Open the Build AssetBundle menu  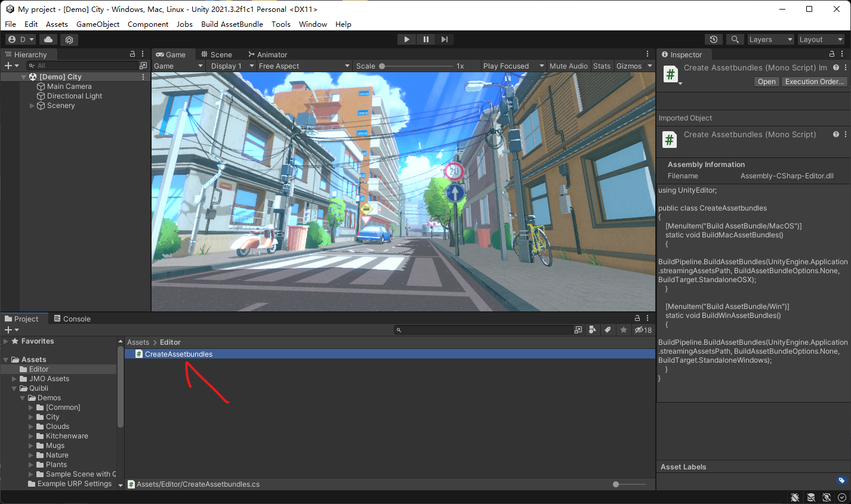(x=232, y=24)
